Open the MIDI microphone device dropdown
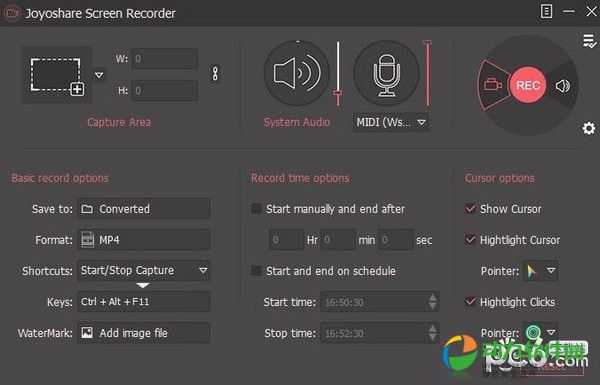 pyautogui.click(x=390, y=122)
